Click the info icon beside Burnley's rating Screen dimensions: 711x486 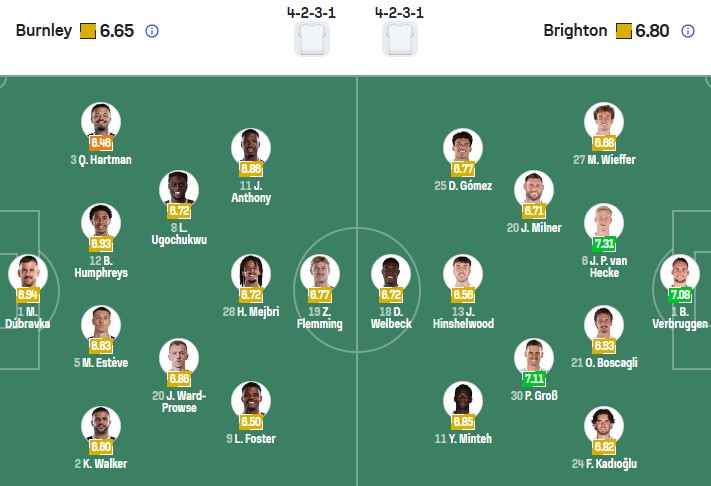(152, 31)
